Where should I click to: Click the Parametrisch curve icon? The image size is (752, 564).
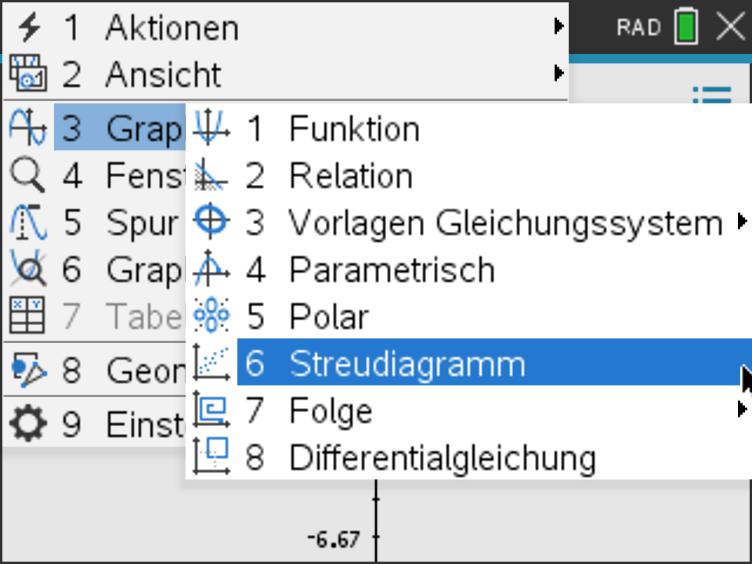pyautogui.click(x=212, y=269)
